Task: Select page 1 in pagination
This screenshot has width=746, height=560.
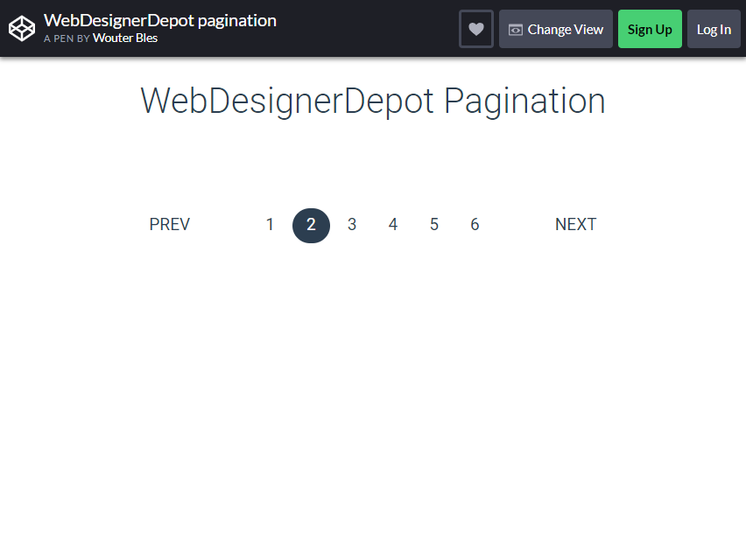Action: 270,224
